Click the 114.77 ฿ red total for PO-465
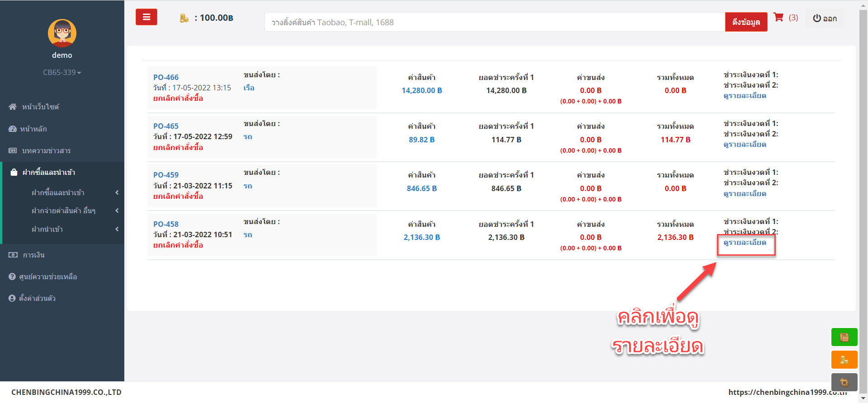The width and height of the screenshot is (868, 403). (675, 140)
